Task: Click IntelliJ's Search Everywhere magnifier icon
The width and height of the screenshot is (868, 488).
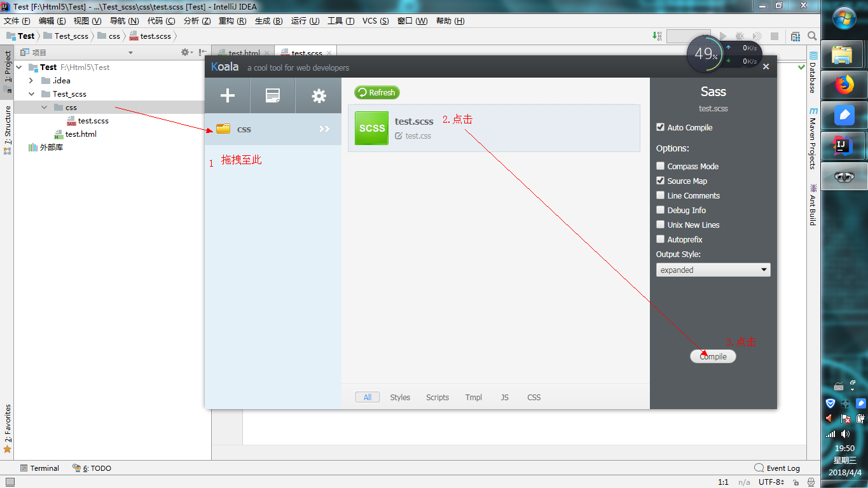Action: tap(812, 36)
